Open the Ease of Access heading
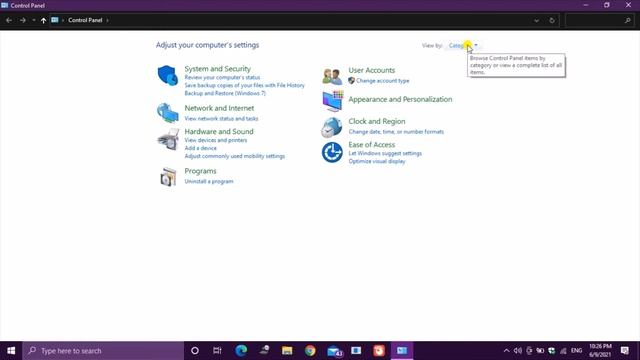Image resolution: width=640 pixels, height=360 pixels. pos(371,144)
